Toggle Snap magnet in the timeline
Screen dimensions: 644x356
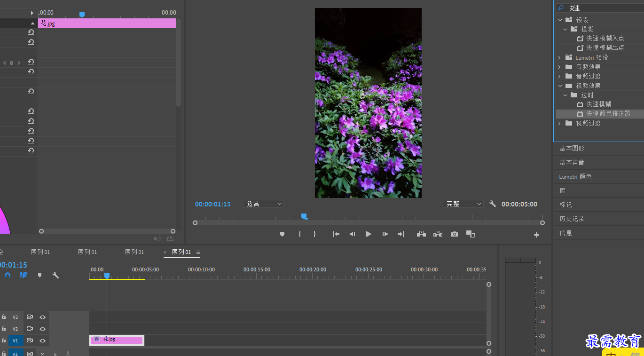coord(8,276)
